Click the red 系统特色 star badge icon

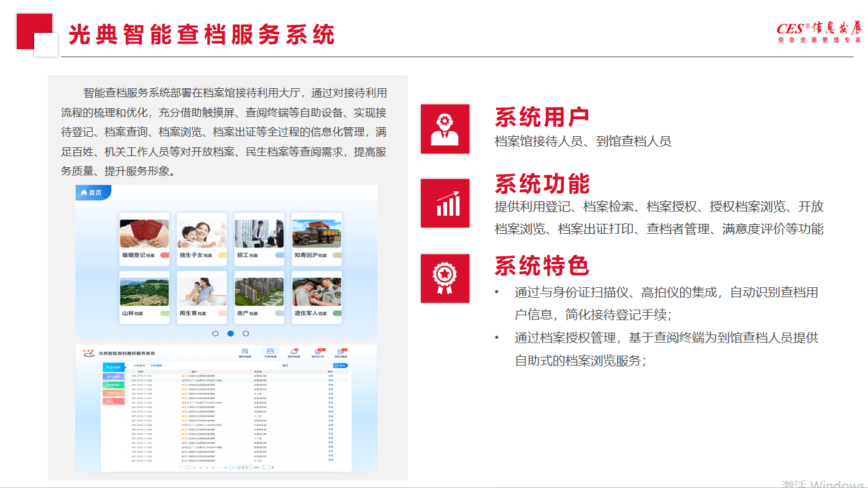445,279
